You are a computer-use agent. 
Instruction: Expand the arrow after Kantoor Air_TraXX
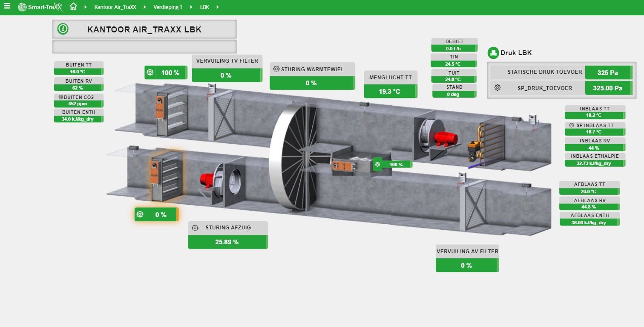pos(144,7)
